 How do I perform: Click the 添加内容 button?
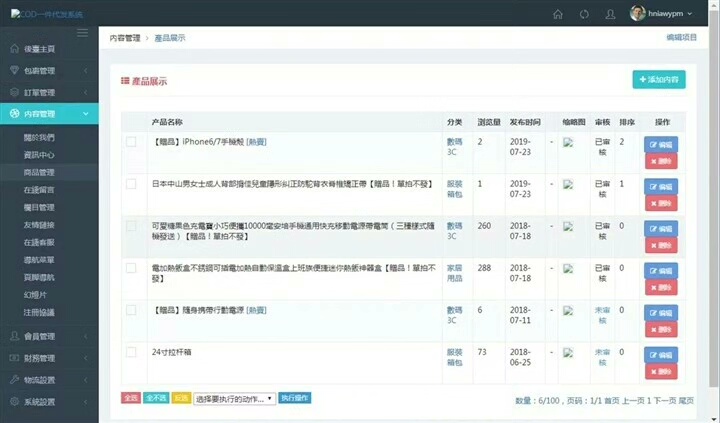[659, 79]
